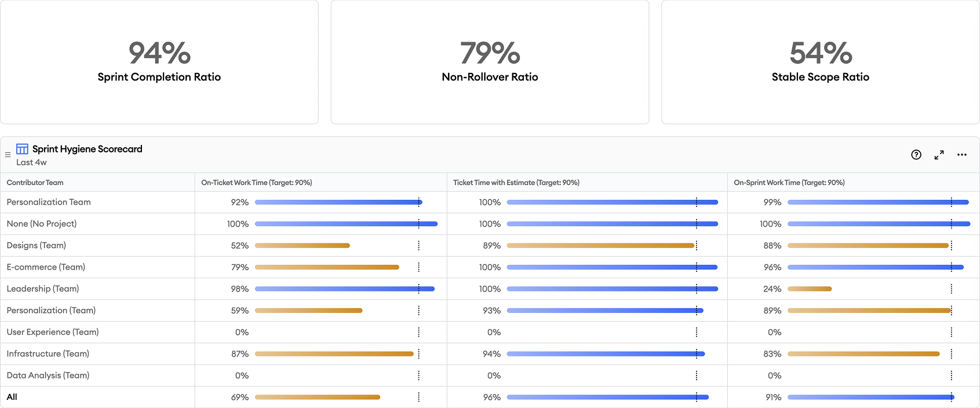
Task: Click the target marker on Leadership's On-Sprint bar
Action: tap(951, 289)
